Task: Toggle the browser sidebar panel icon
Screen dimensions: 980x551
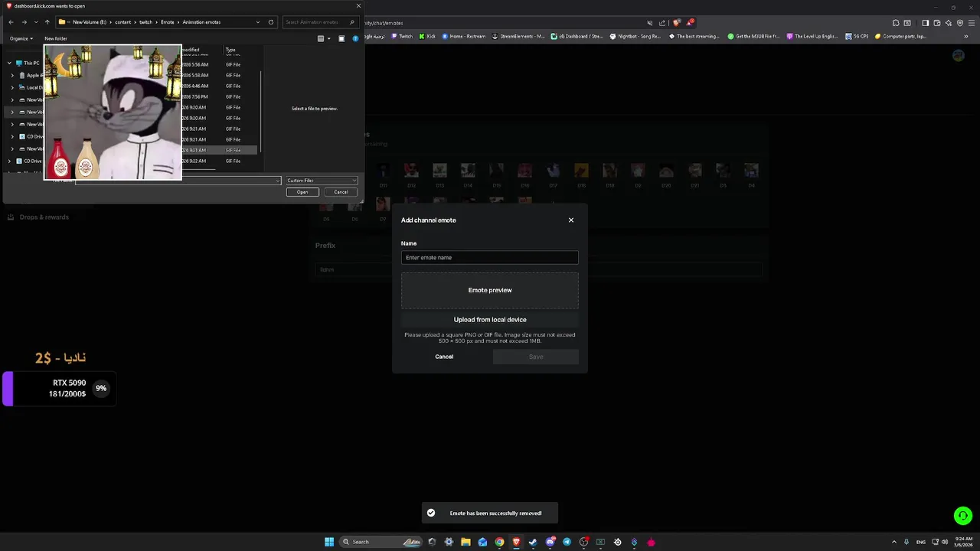Action: [925, 23]
